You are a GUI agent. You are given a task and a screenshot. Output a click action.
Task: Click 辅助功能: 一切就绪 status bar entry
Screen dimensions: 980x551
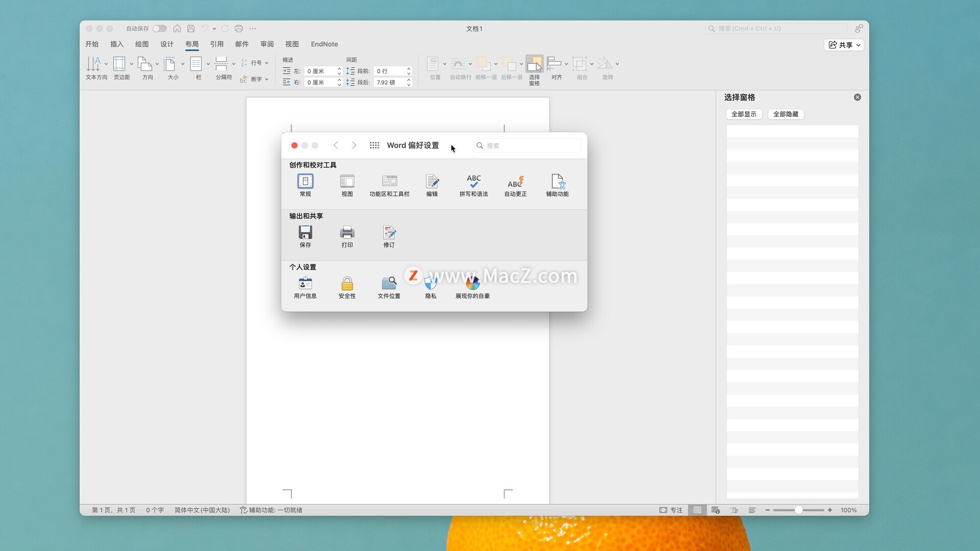click(271, 510)
